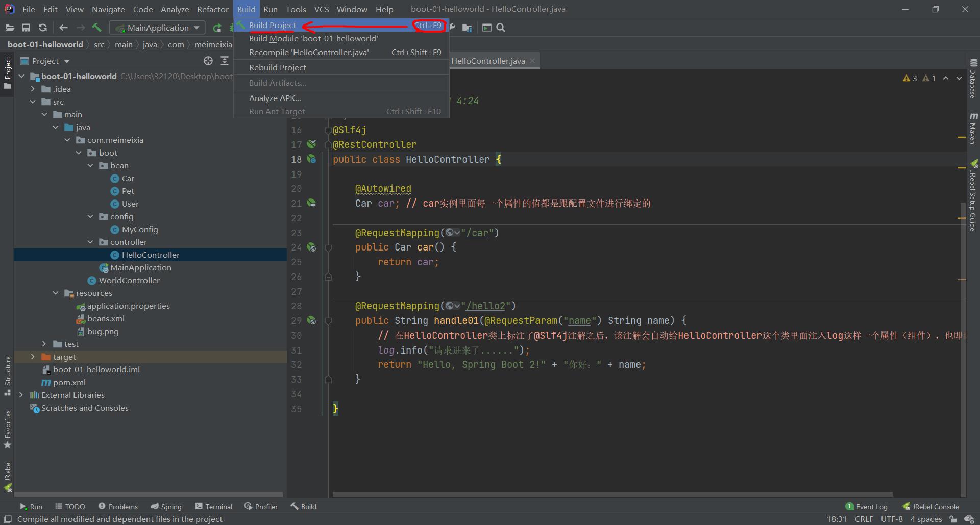Navigate back with the left arrow icon
Screen dimensions: 980x525
pyautogui.click(x=63, y=28)
